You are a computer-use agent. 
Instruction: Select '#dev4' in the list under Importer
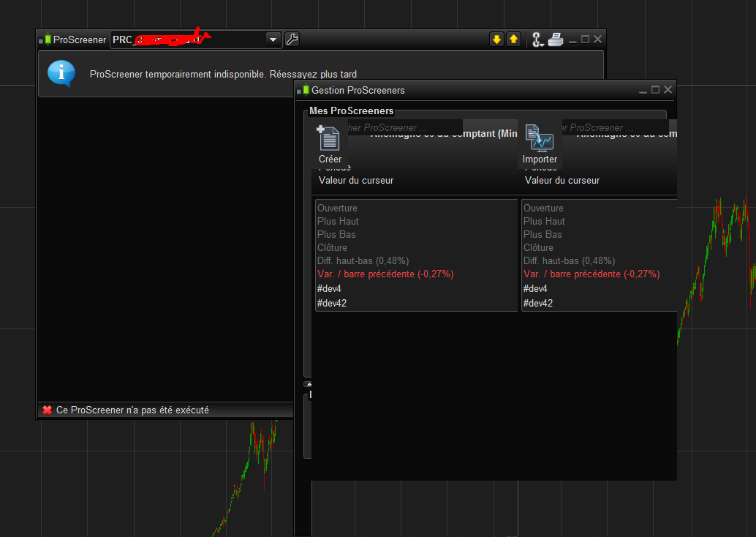tap(536, 288)
